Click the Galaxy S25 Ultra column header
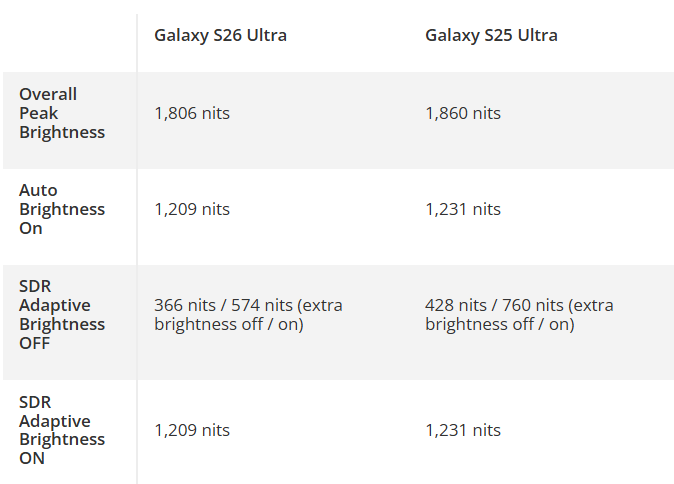 [491, 36]
